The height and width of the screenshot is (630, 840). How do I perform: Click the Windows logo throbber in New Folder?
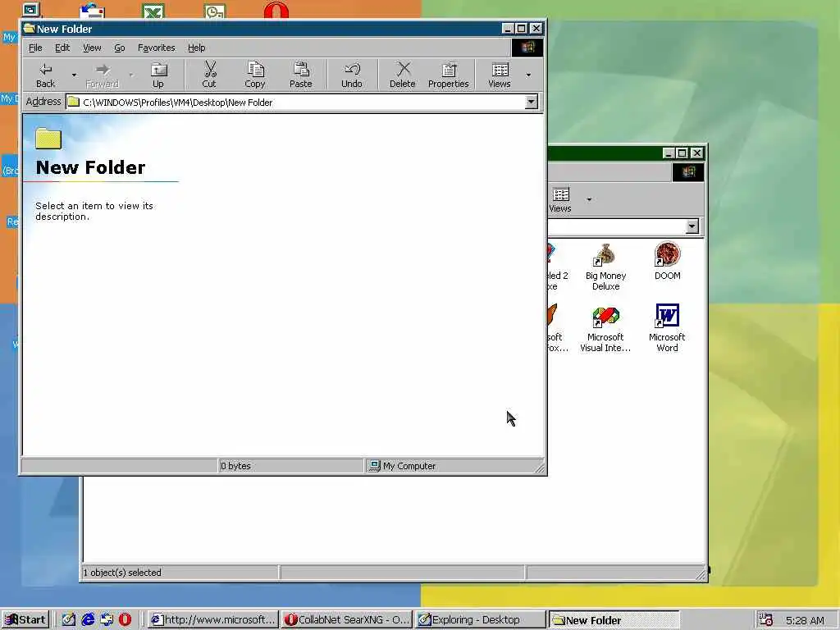tap(527, 48)
